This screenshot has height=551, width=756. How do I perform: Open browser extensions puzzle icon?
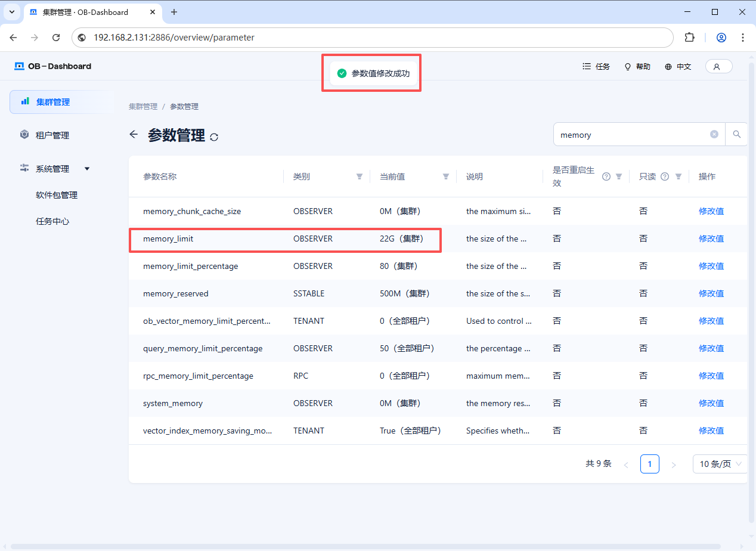click(689, 38)
